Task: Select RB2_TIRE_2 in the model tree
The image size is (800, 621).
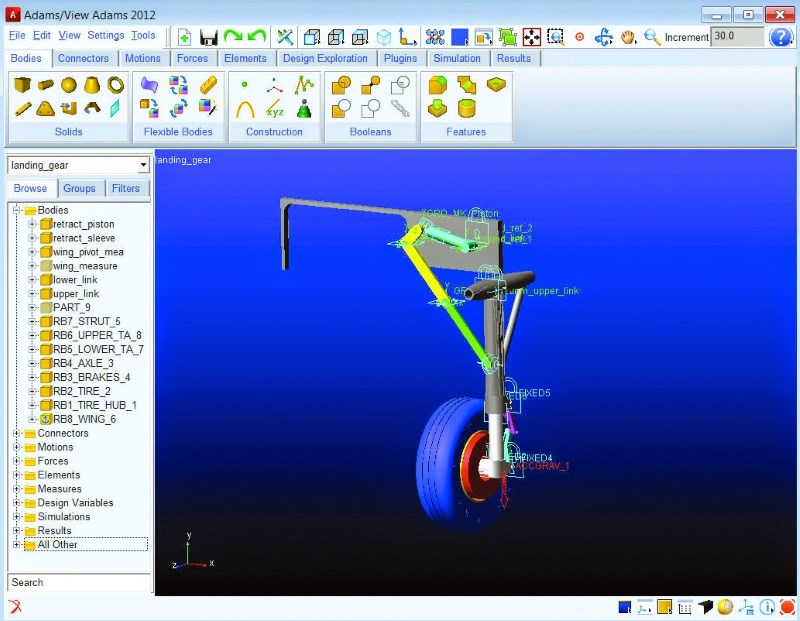Action: click(x=82, y=391)
